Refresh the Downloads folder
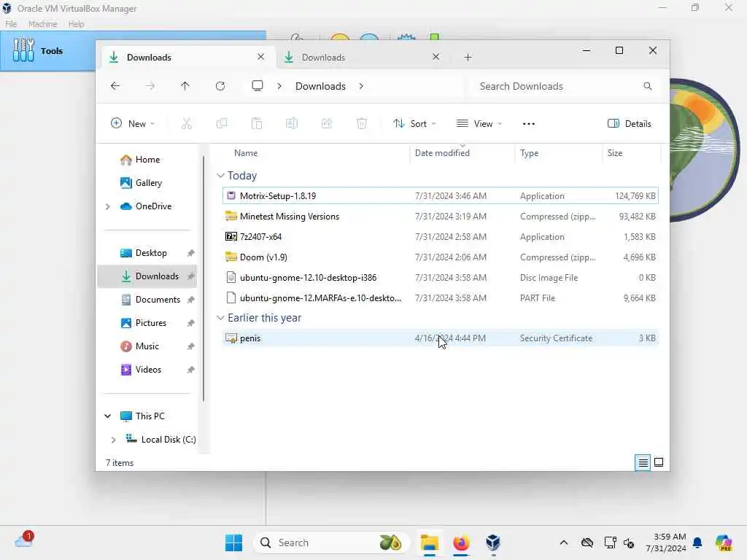747x560 pixels. (220, 86)
